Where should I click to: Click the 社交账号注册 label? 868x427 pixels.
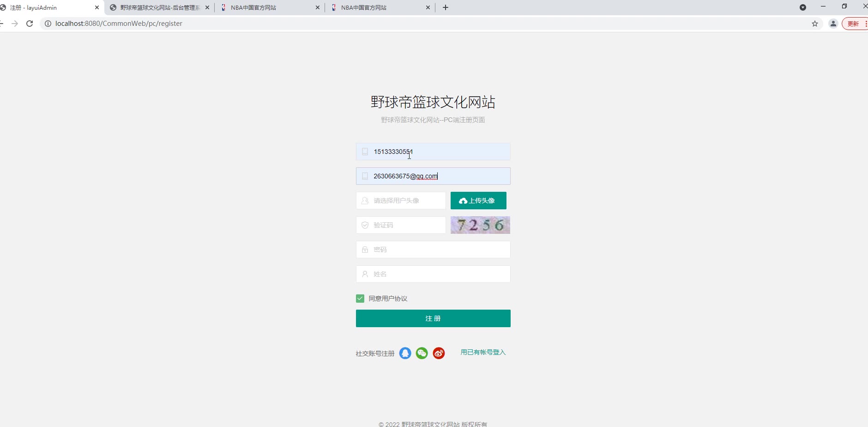click(375, 354)
